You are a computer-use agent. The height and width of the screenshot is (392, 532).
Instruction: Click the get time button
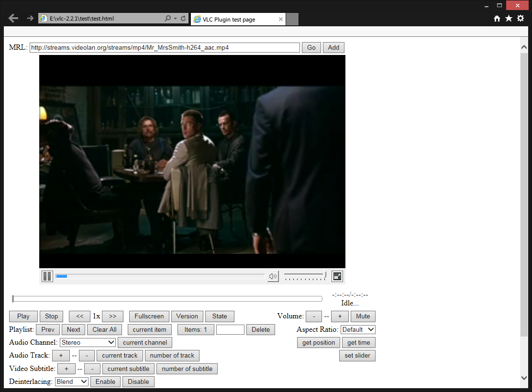pos(359,342)
